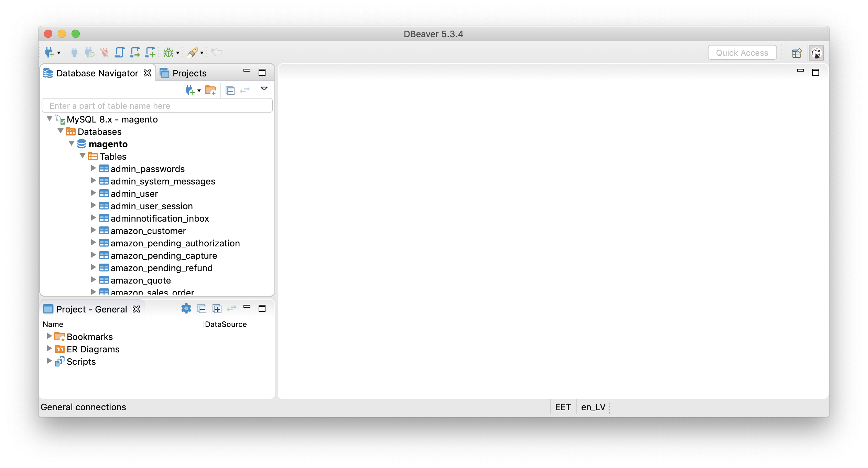The width and height of the screenshot is (868, 468).
Task: Open the debug icon dropdown arrow
Action: [x=178, y=53]
